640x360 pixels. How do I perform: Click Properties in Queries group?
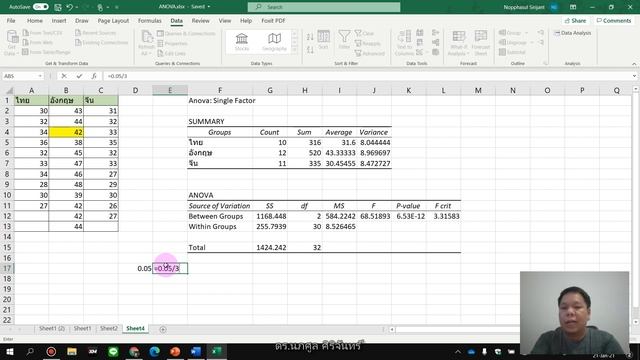coord(172,43)
